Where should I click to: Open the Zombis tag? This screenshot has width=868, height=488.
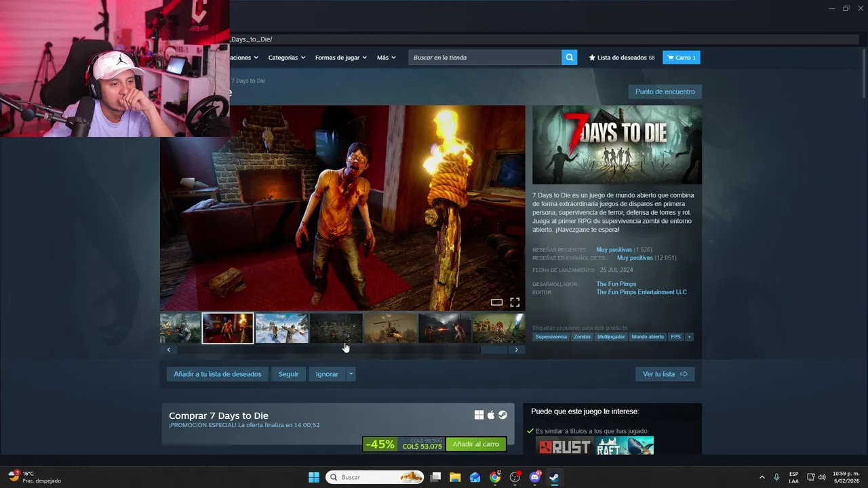click(x=582, y=337)
